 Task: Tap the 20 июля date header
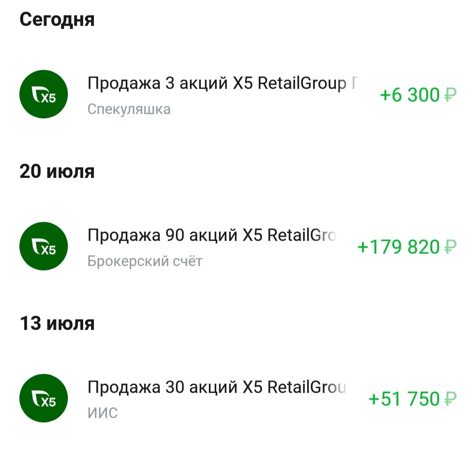point(57,171)
